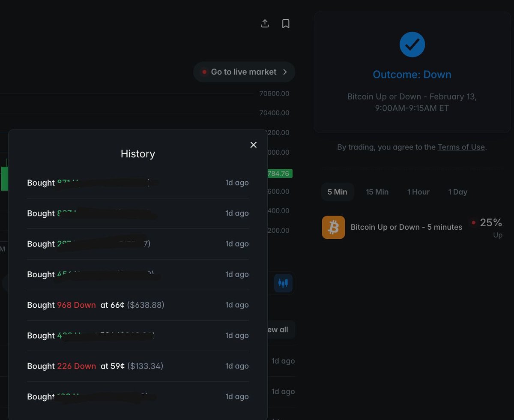Image resolution: width=514 pixels, height=420 pixels.
Task: Click the orange Bitcoin logo icon
Action: pyautogui.click(x=333, y=227)
